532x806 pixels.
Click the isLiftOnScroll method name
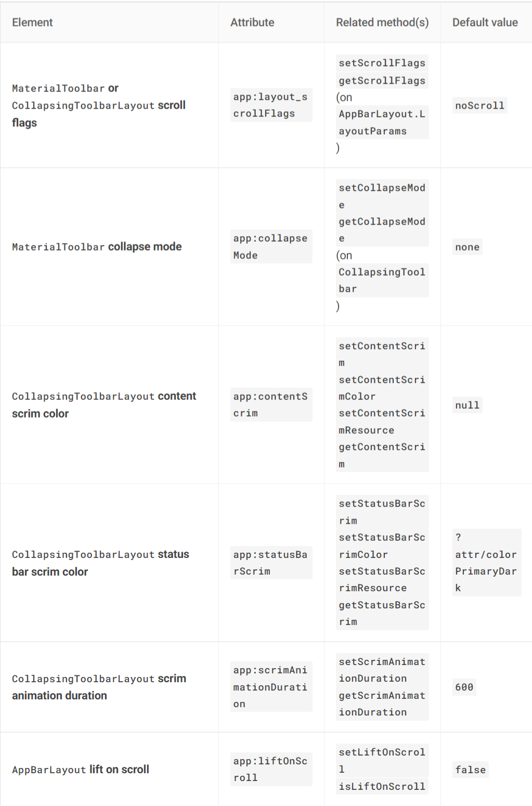click(382, 786)
